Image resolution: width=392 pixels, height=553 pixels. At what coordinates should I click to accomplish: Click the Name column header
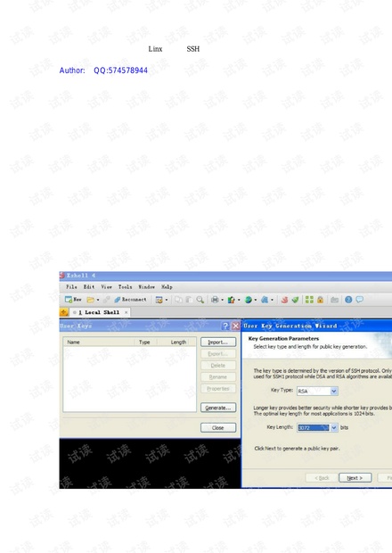[99, 343]
